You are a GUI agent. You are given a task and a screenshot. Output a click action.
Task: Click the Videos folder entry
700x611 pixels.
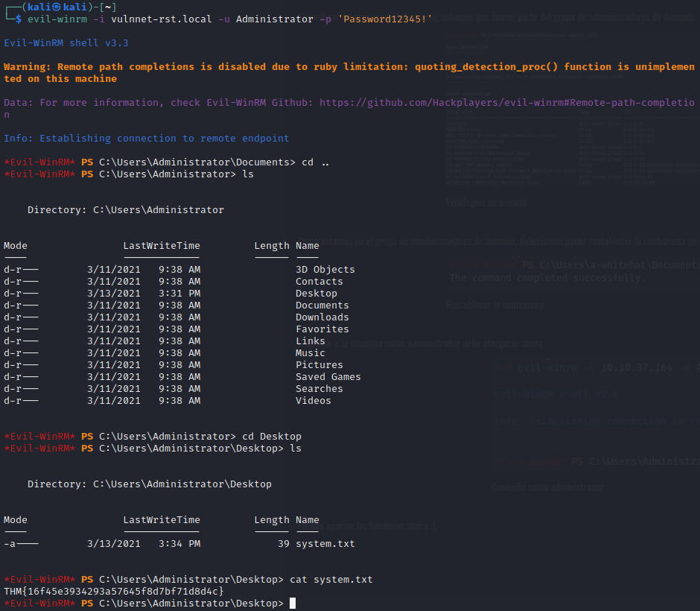tap(314, 401)
